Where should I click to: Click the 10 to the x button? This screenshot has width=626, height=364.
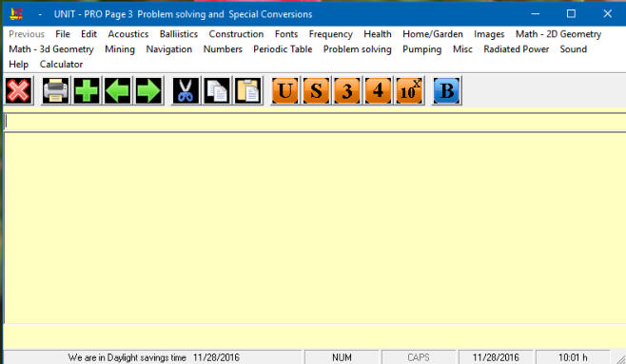coord(409,90)
